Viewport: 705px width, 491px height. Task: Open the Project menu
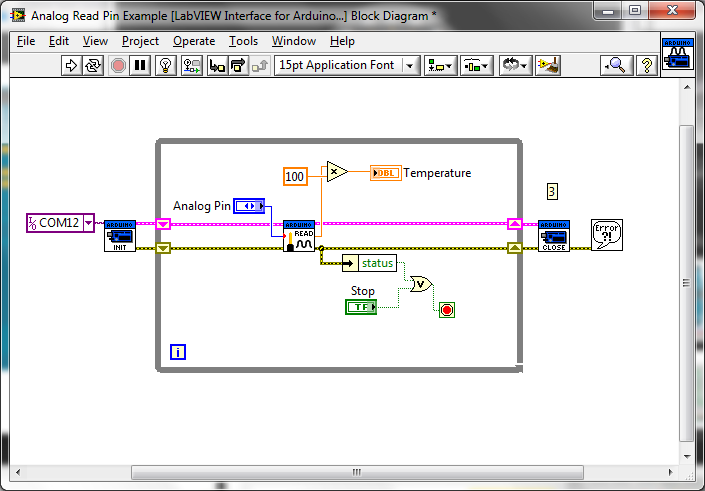pyautogui.click(x=140, y=41)
